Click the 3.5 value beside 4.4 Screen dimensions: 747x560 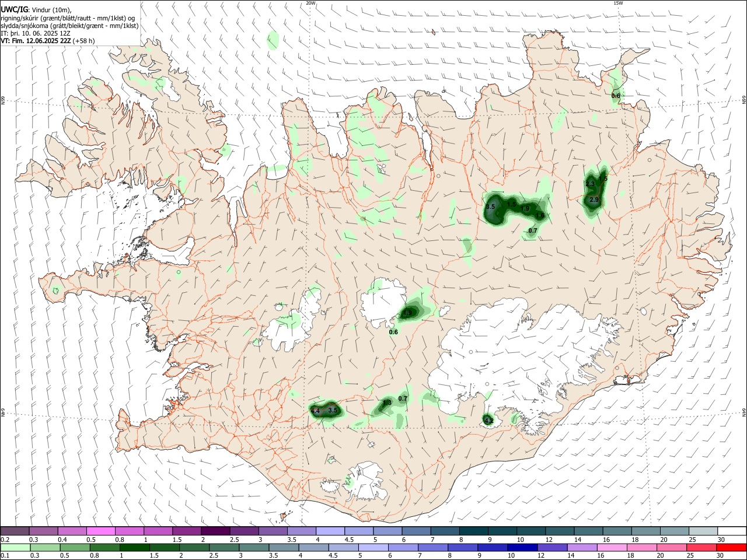333,410
